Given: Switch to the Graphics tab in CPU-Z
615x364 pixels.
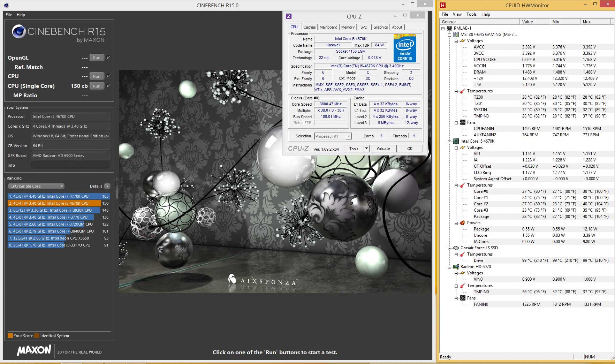Looking at the screenshot, I should (x=380, y=27).
